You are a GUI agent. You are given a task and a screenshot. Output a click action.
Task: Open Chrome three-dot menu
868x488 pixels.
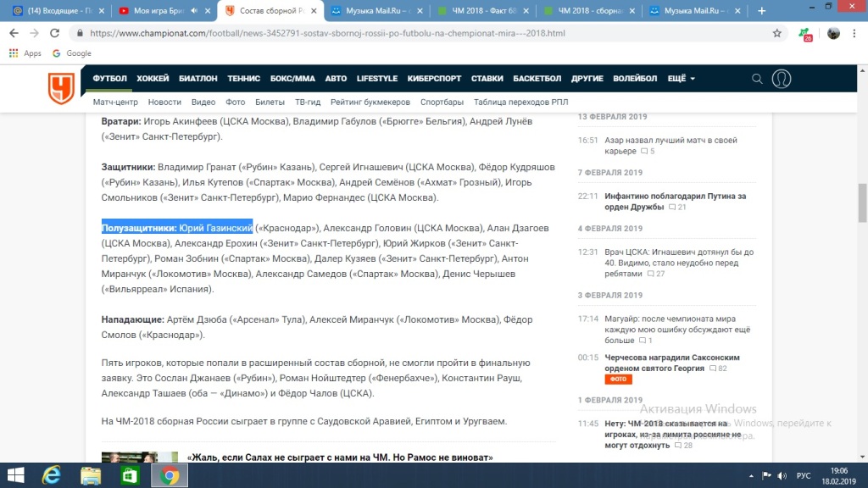pos(854,33)
